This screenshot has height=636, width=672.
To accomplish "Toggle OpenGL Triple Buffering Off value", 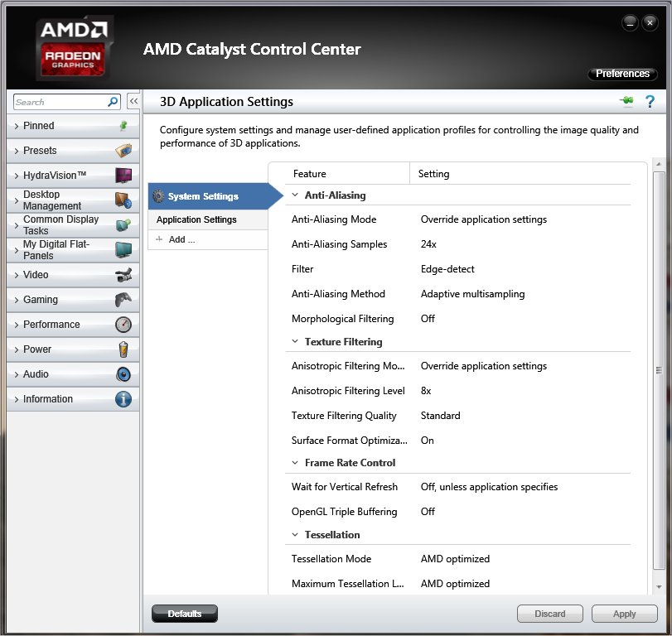I will click(428, 512).
